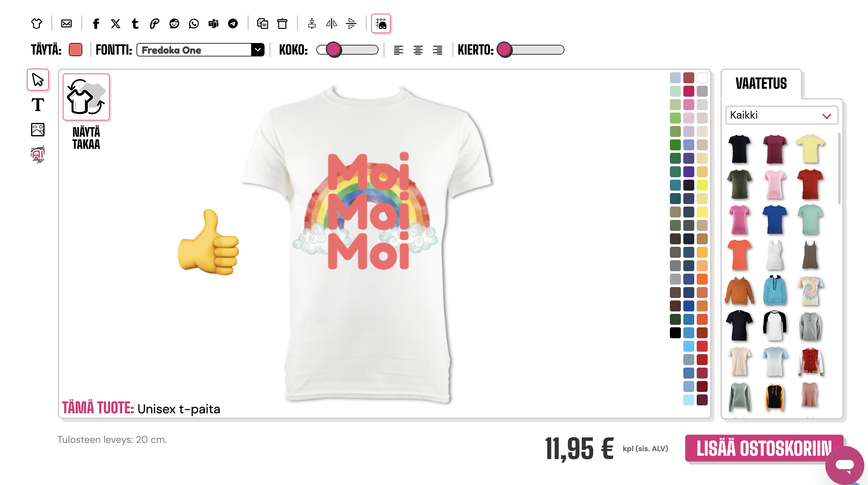The height and width of the screenshot is (485, 868).
Task: Open the AI design generator tool
Action: pyautogui.click(x=37, y=154)
